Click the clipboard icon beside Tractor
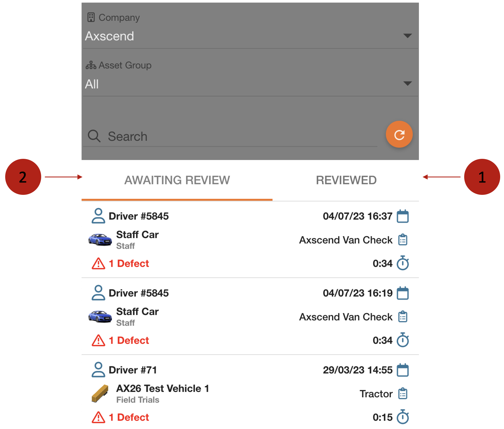Screen dimensions: 504x429 (x=403, y=394)
